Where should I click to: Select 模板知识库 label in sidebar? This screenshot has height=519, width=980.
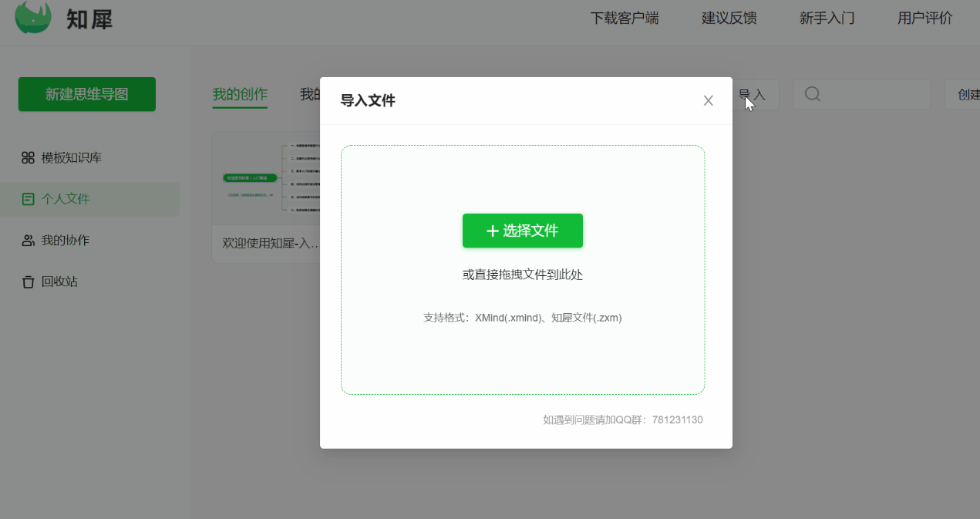[x=72, y=158]
